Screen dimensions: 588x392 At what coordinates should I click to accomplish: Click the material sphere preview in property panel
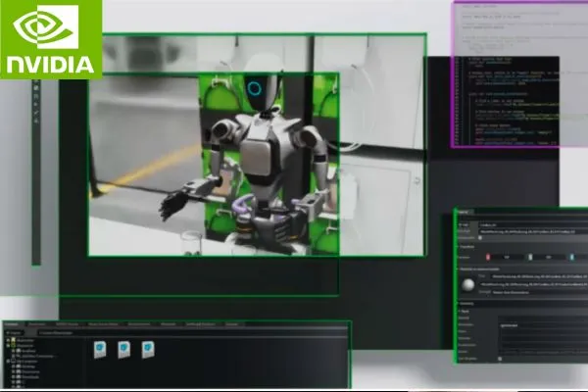tap(467, 285)
